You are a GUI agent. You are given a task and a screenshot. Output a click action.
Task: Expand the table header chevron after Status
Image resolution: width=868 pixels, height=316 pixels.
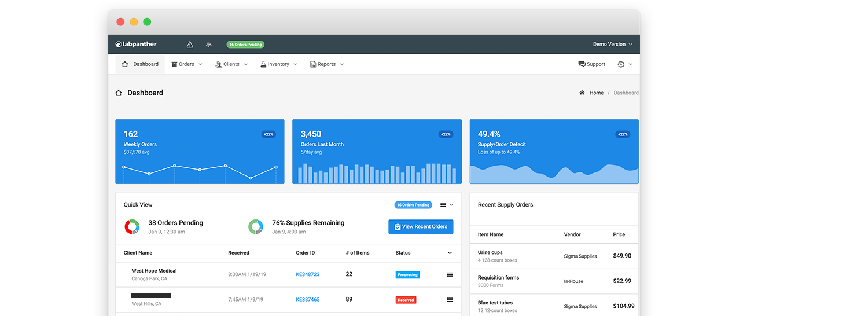[450, 253]
